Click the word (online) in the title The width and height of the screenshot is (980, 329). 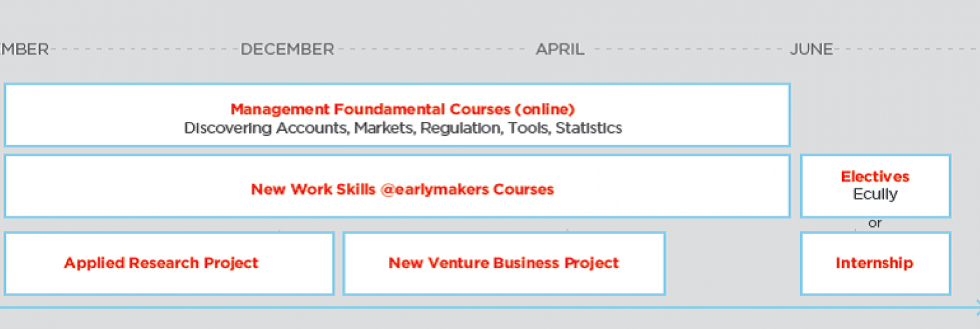coord(544,109)
